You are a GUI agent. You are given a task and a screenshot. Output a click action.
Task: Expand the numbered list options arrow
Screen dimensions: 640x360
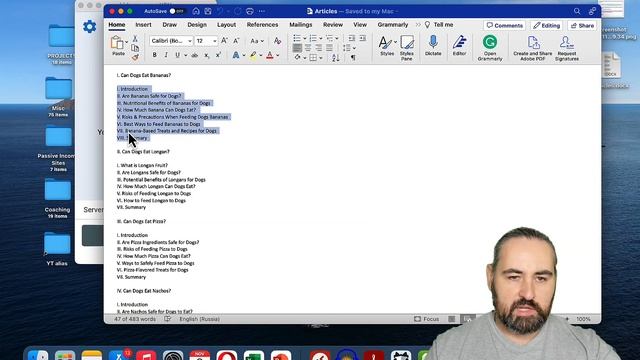320,38
